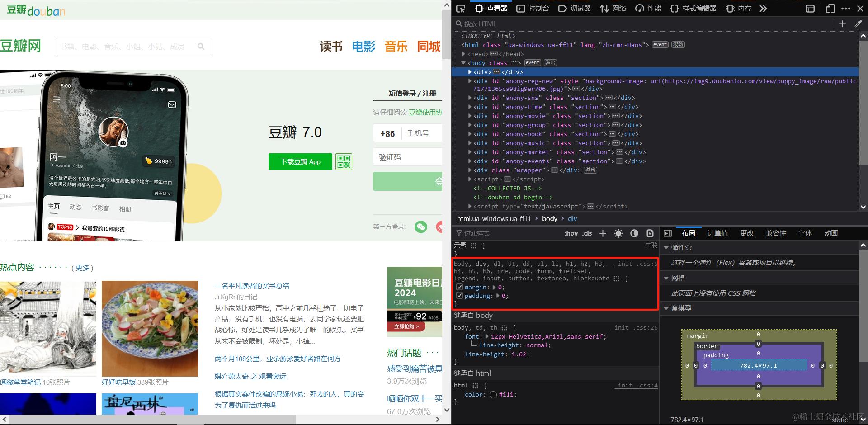Click the 下载豆瓣App button
868x425 pixels.
coord(300,161)
